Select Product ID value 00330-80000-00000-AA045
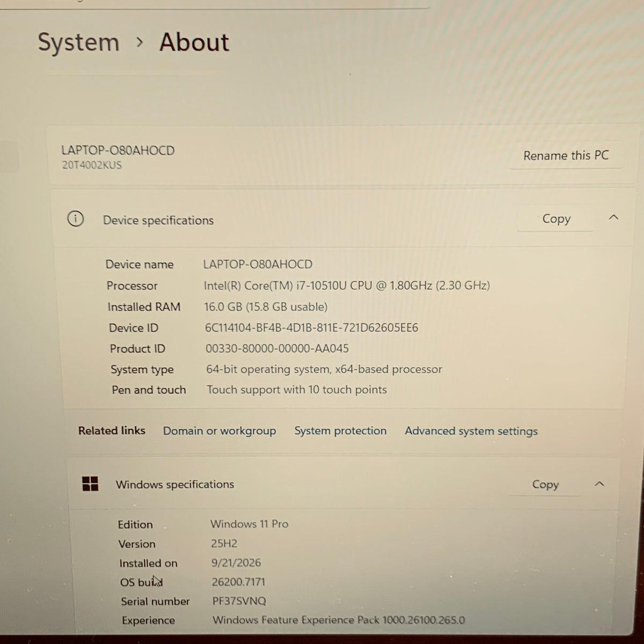 click(277, 349)
